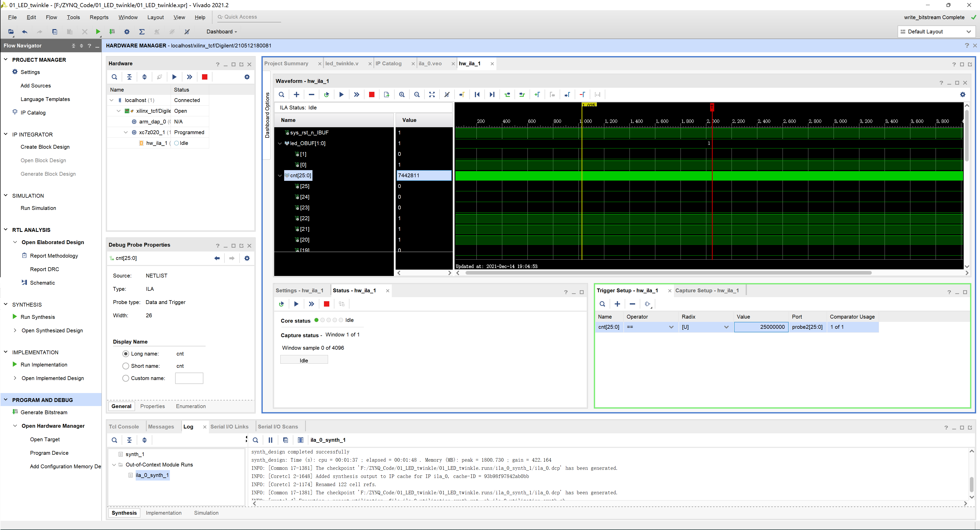Open the Radix dropdown showing [U]
This screenshot has width=980, height=530.
click(726, 327)
